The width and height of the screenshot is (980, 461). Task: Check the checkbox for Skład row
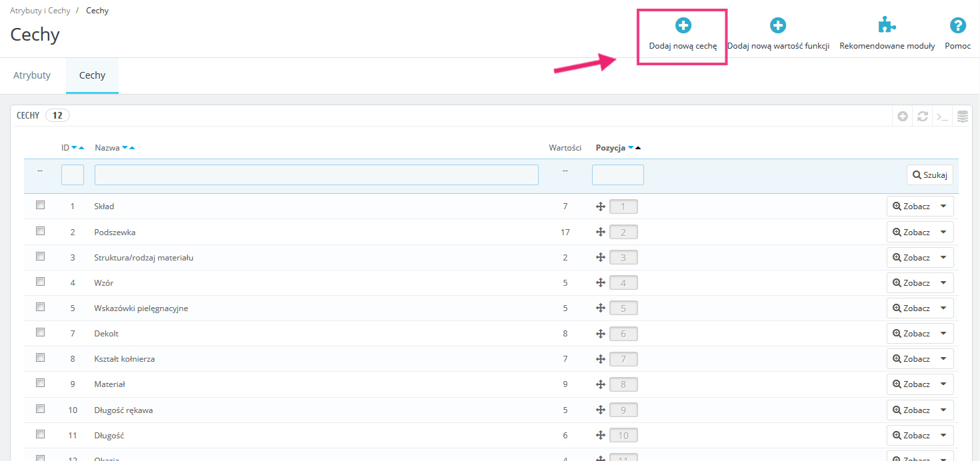(x=41, y=205)
